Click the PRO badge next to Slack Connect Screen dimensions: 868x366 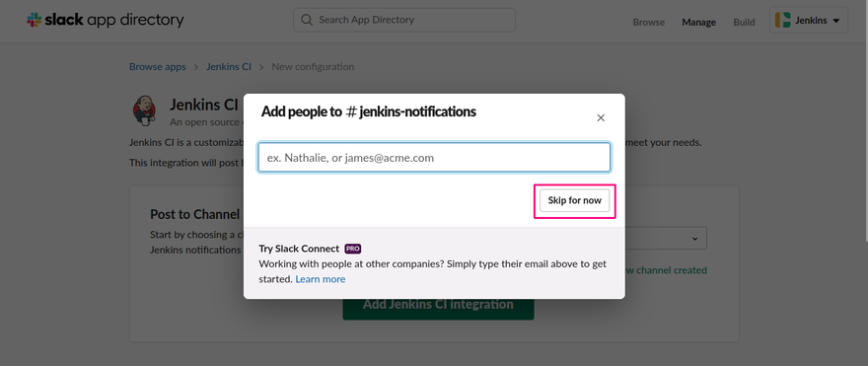(x=353, y=249)
